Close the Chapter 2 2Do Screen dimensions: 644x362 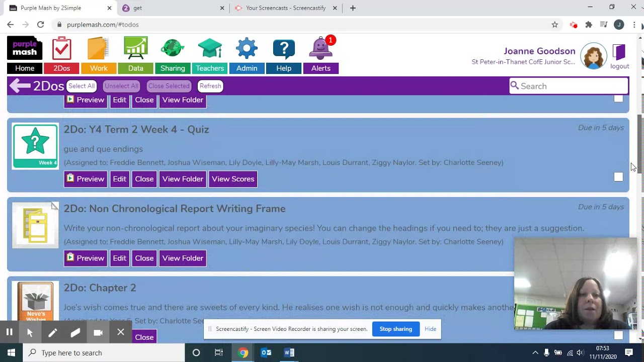pos(144,337)
